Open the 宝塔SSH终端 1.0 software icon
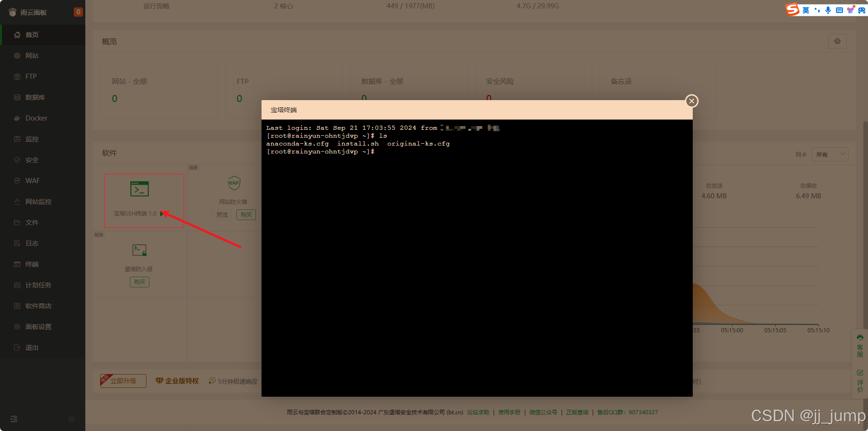The height and width of the screenshot is (431, 868). (140, 189)
